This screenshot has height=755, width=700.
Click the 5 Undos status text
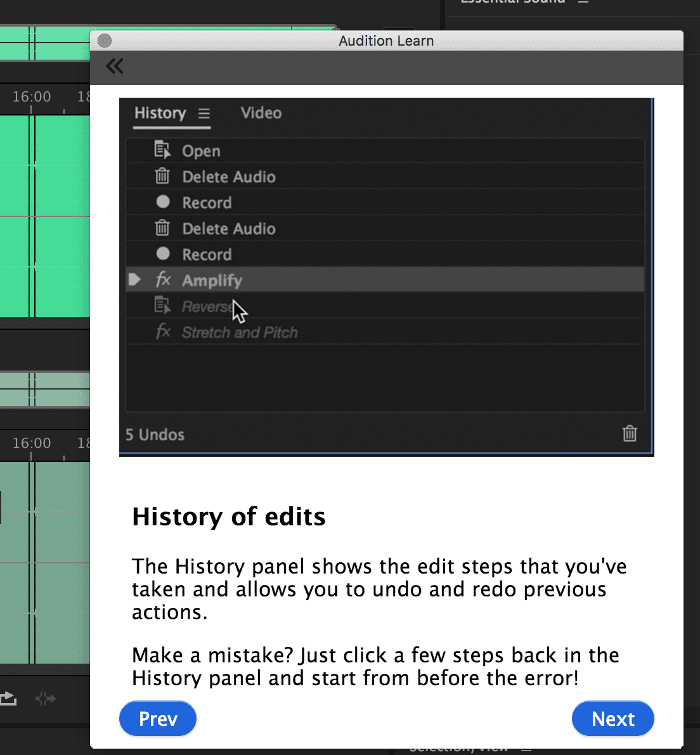(155, 435)
